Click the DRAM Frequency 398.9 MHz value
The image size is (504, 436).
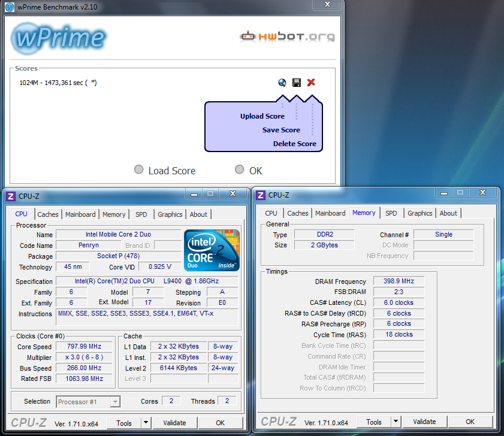[x=399, y=281]
